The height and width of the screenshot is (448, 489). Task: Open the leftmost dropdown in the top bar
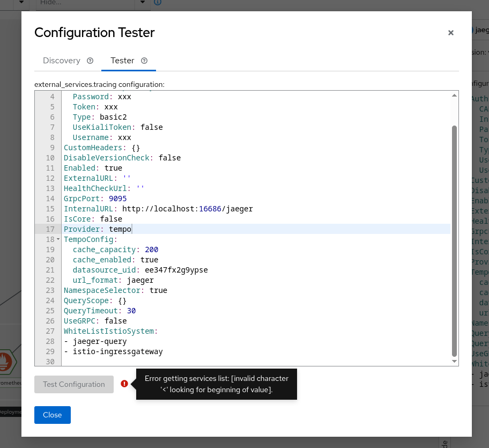(x=20, y=3)
